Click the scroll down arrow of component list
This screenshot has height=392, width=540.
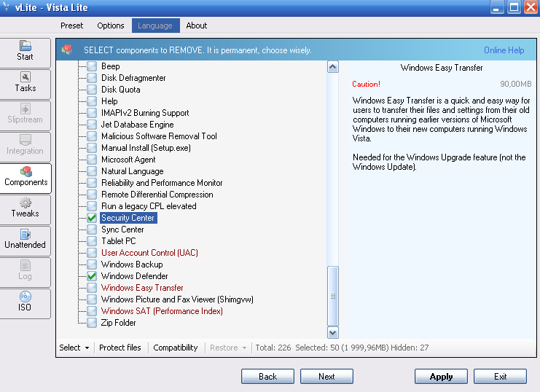[x=333, y=333]
